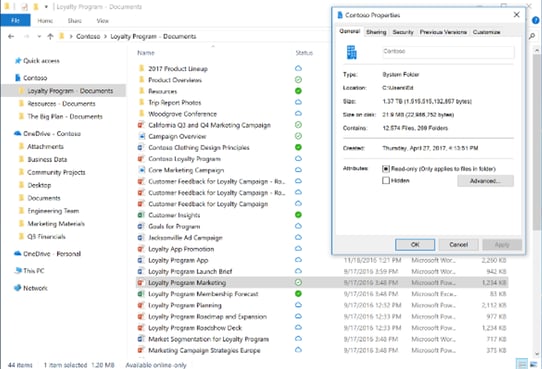Select Q3 Financials folder
The height and width of the screenshot is (369, 542).
pyautogui.click(x=46, y=236)
